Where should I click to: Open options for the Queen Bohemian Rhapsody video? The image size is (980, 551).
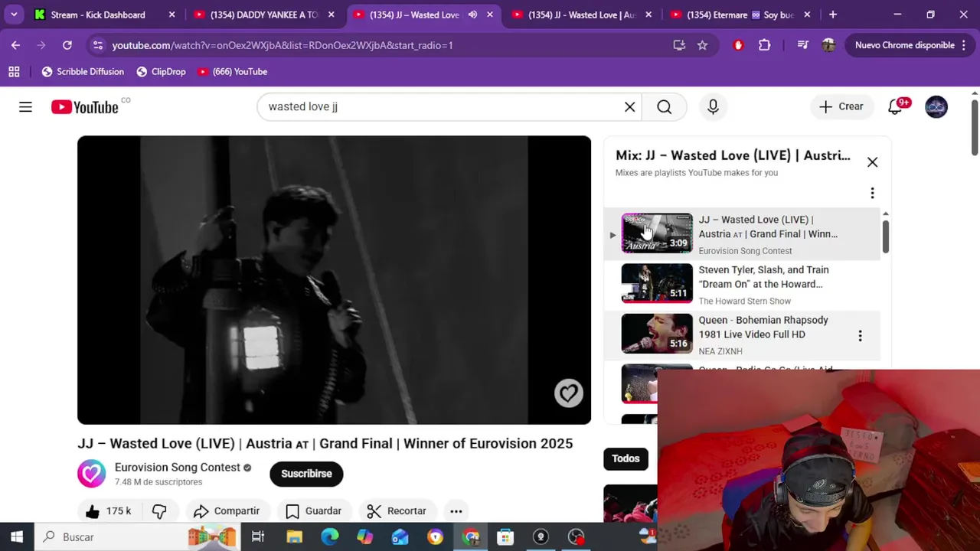860,335
